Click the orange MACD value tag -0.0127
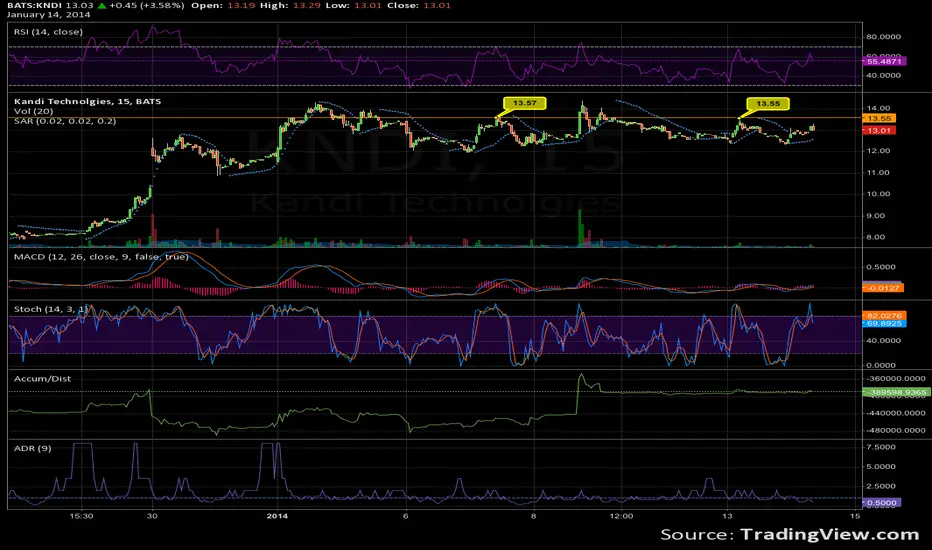This screenshot has height=550, width=932. 883,288
